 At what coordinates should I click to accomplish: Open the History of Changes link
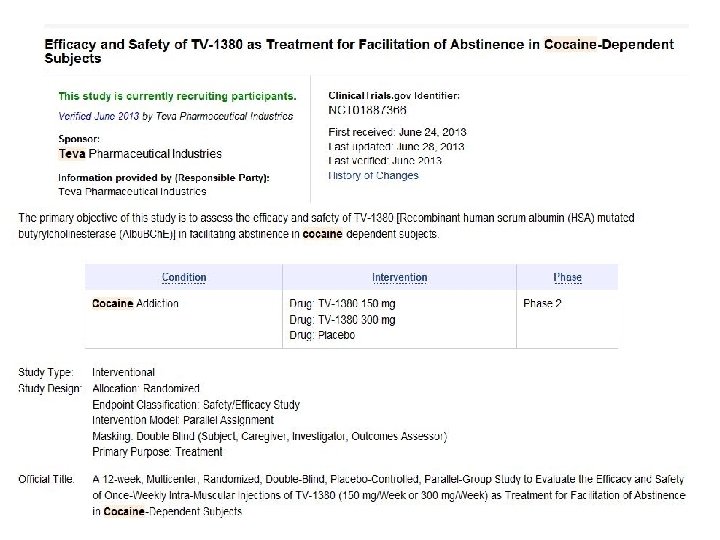point(373,176)
